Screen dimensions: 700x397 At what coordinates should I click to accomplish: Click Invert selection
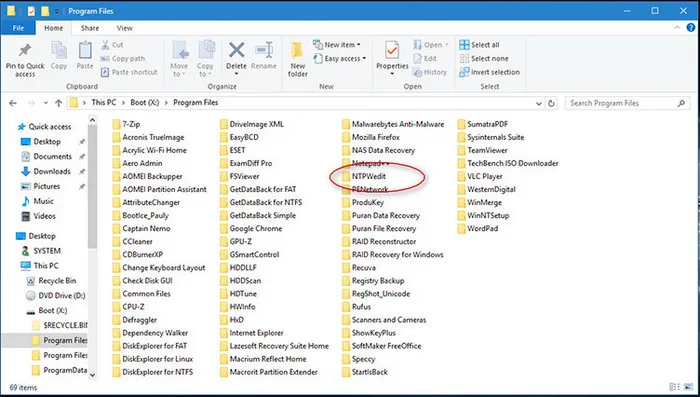[489, 72]
